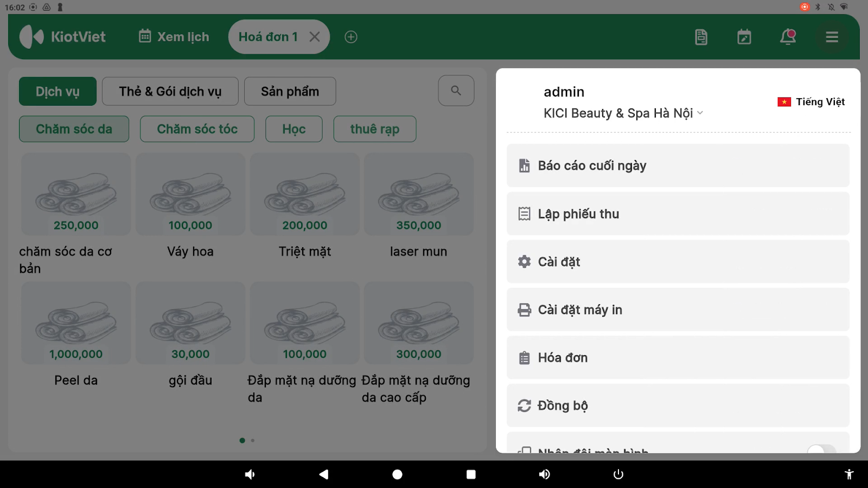Image resolution: width=868 pixels, height=488 pixels.
Task: Switch to Thẻ & Gói dịch vụ tab
Action: [170, 91]
